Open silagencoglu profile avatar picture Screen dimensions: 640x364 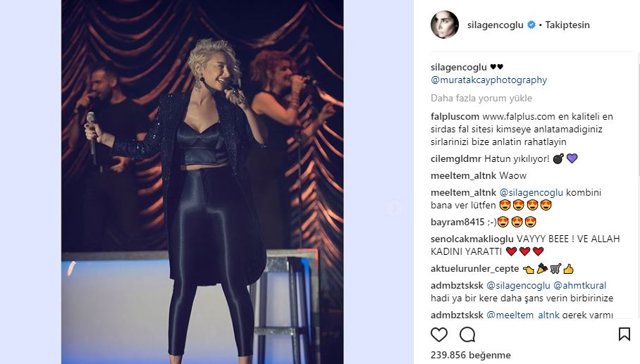(445, 25)
